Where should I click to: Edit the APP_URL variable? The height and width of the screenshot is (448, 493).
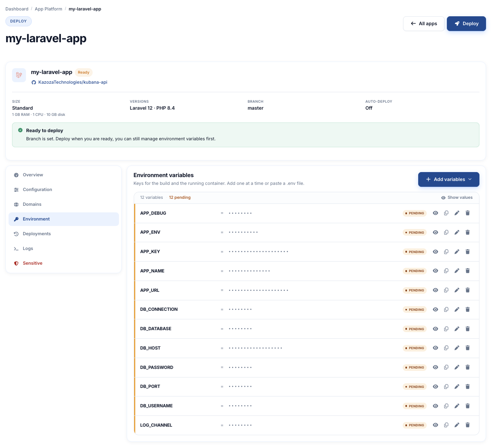457,290
